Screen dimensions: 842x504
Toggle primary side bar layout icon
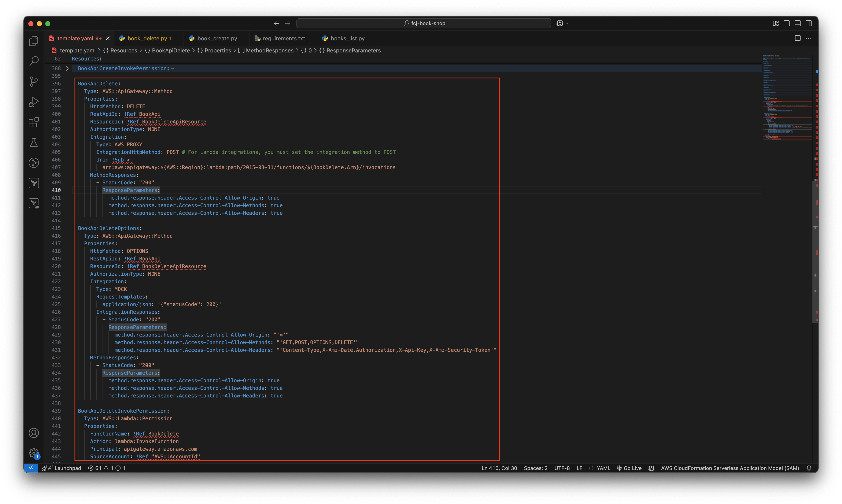coord(786,23)
